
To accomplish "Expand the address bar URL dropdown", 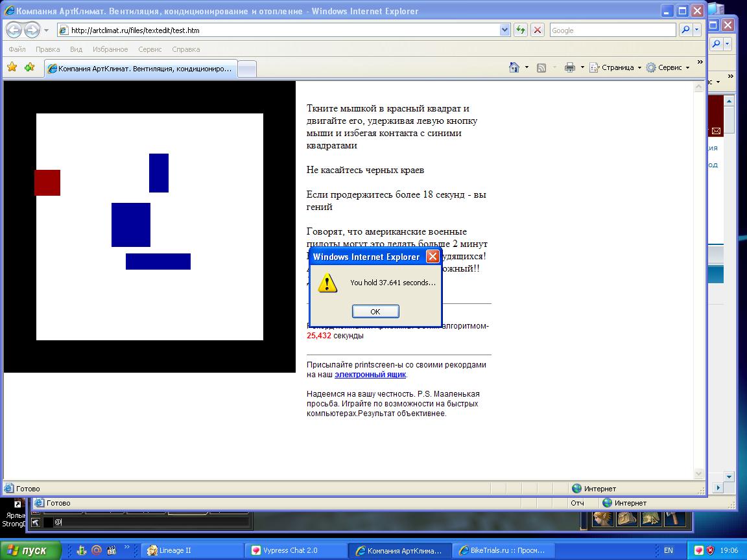I will (x=505, y=30).
